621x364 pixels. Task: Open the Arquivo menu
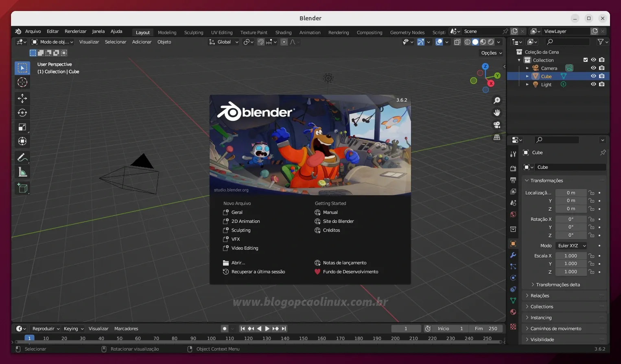pyautogui.click(x=33, y=31)
